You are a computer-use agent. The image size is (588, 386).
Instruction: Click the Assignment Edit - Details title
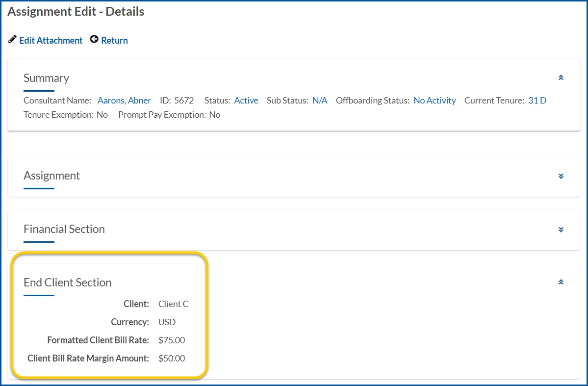point(76,12)
